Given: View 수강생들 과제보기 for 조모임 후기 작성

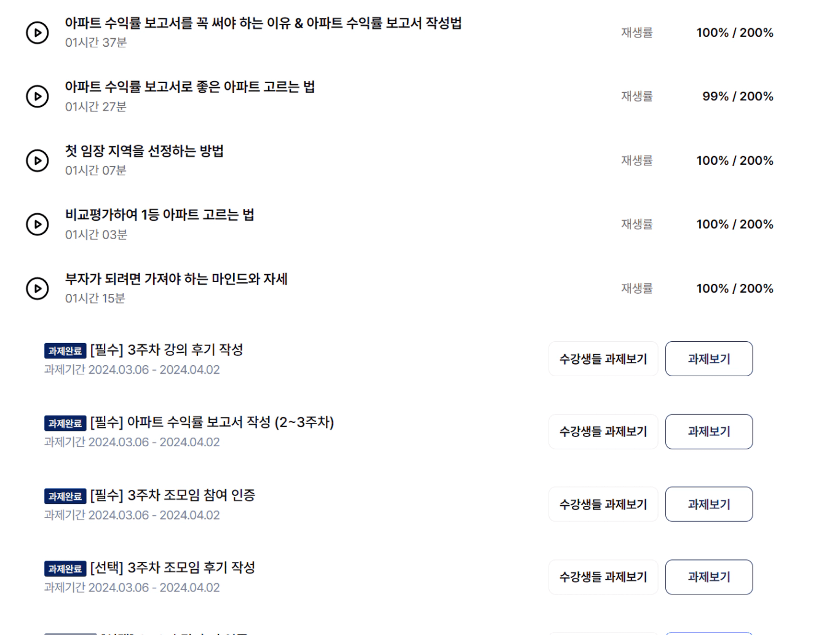Looking at the screenshot, I should 603,577.
